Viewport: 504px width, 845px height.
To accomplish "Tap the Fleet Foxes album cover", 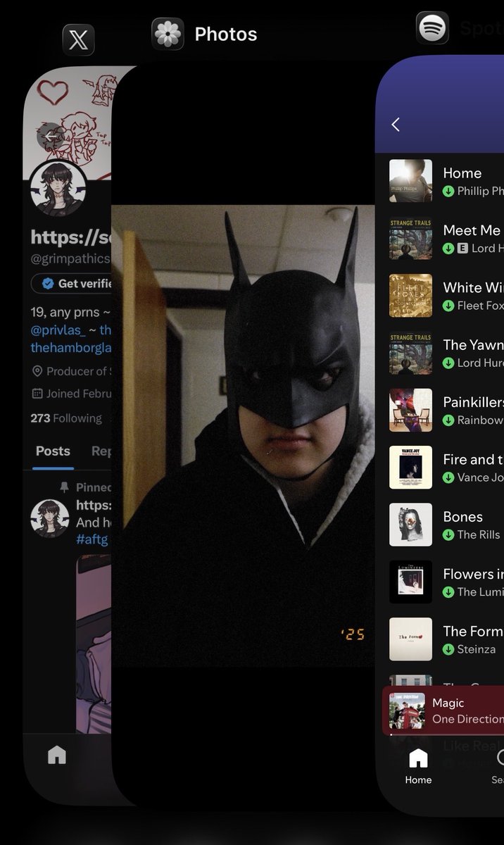I will click(x=411, y=296).
